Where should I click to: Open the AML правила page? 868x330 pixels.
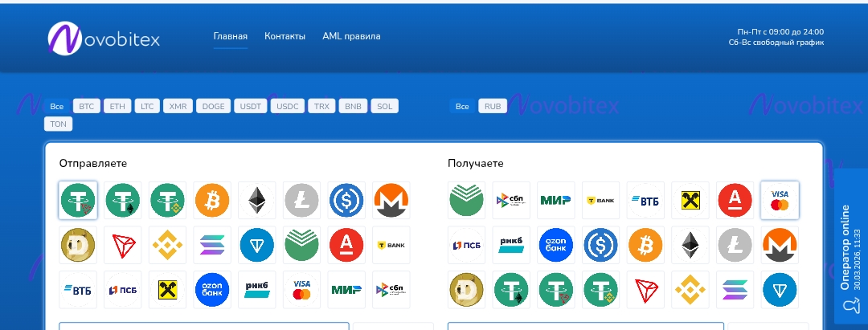(351, 36)
